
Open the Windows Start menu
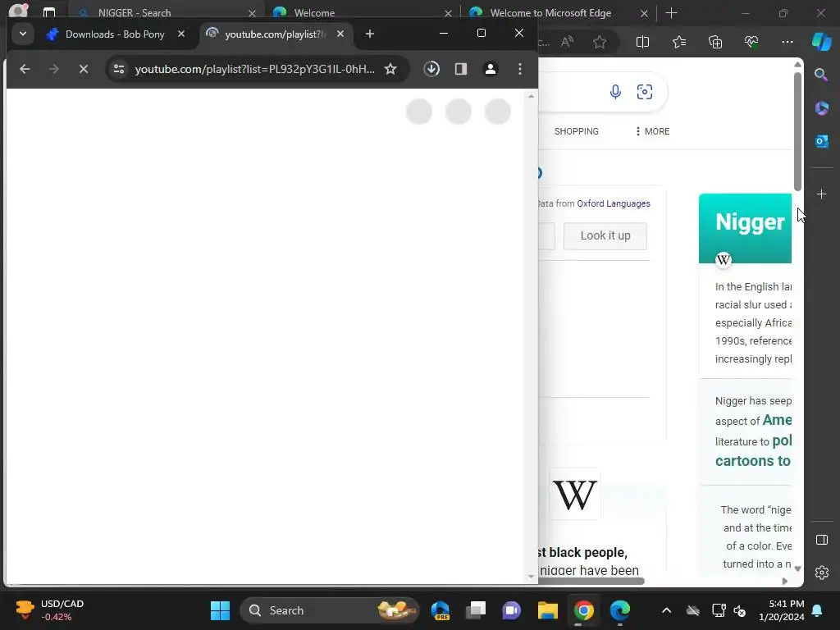pyautogui.click(x=220, y=610)
